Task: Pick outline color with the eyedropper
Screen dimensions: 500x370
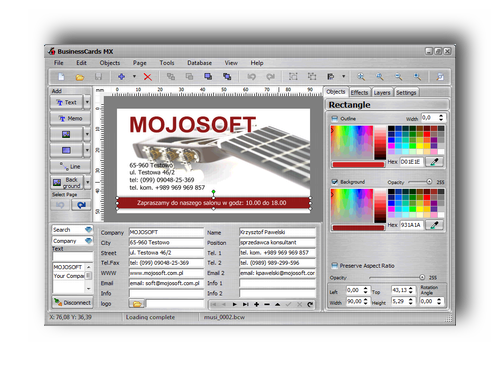Action: (434, 162)
